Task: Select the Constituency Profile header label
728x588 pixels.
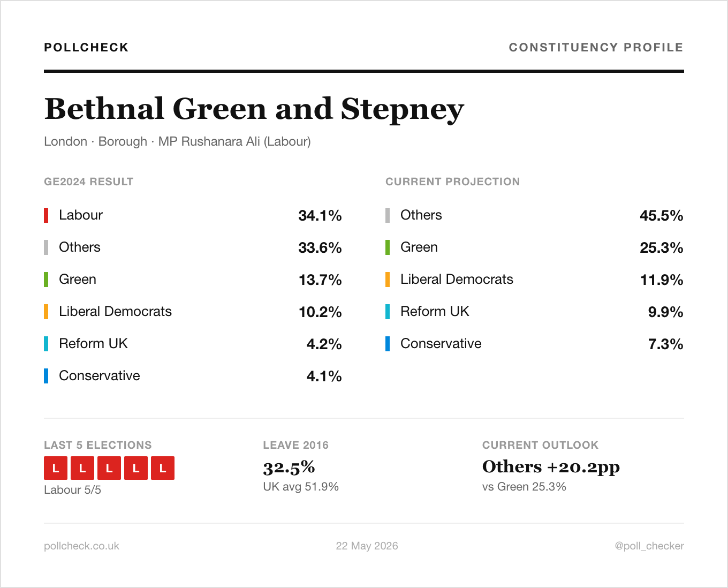Action: click(596, 47)
